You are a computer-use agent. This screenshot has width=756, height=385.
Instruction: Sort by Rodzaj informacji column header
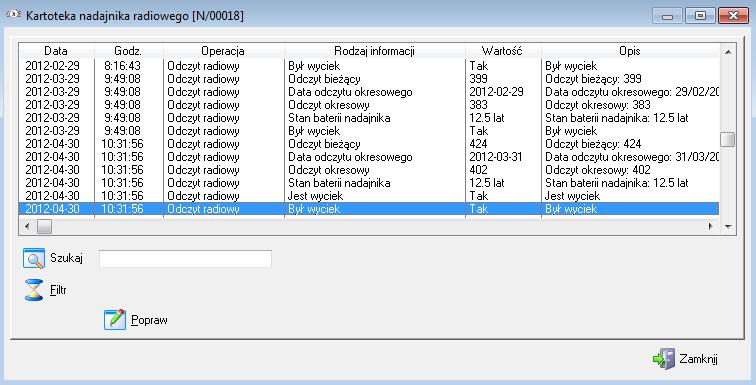(375, 51)
